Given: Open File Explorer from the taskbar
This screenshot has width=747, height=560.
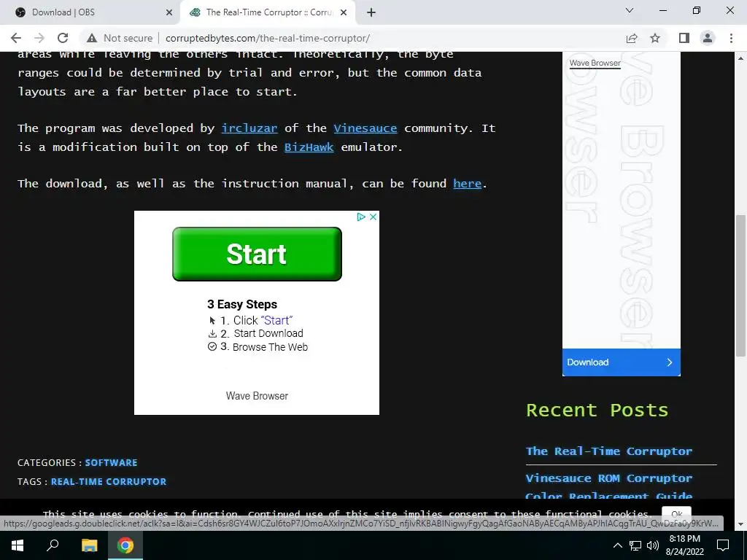Looking at the screenshot, I should pyautogui.click(x=89, y=545).
